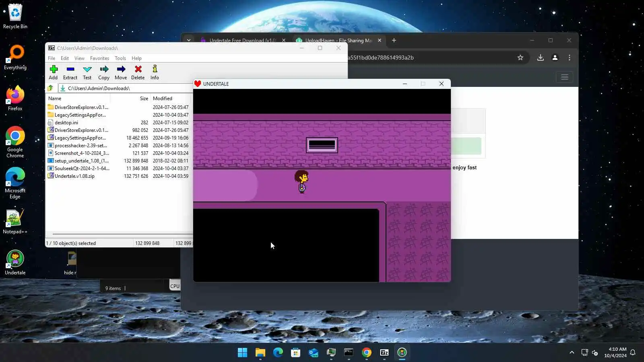This screenshot has height=362, width=644.
Task: Open a new Chrome tab
Action: 394,40
